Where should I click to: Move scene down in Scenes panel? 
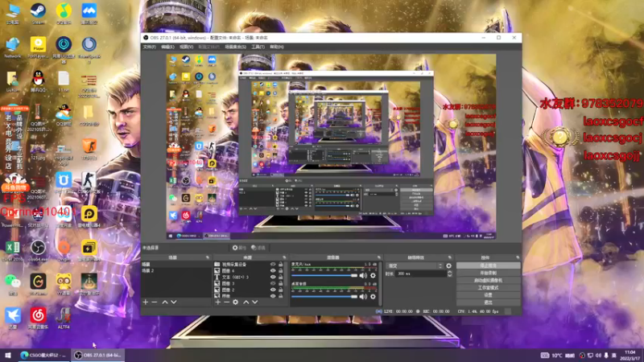point(174,302)
